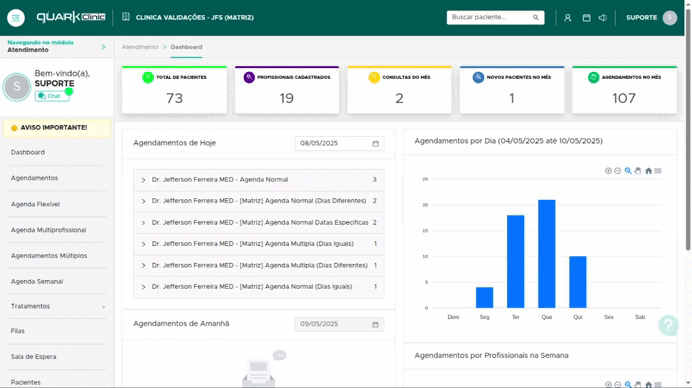692x388 pixels.
Task: Open calendar picker for 08/05/2025 date
Action: pos(375,143)
